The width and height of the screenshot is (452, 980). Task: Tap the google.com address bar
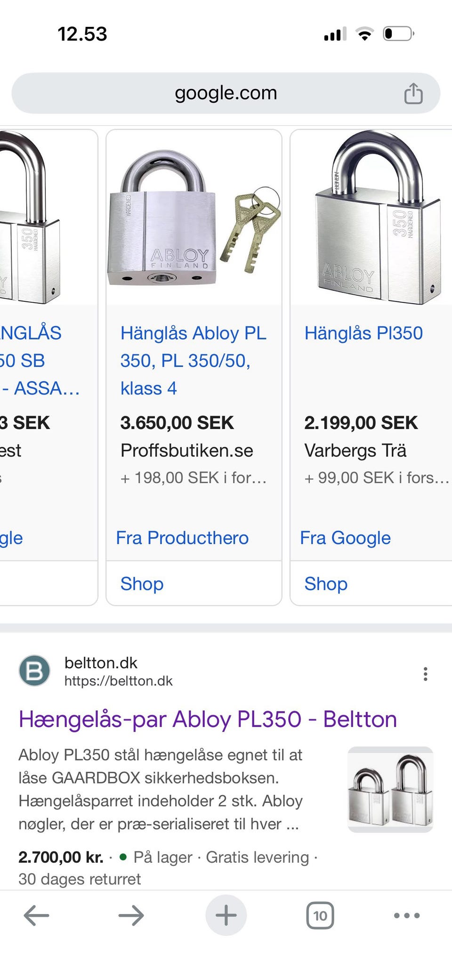(x=225, y=93)
